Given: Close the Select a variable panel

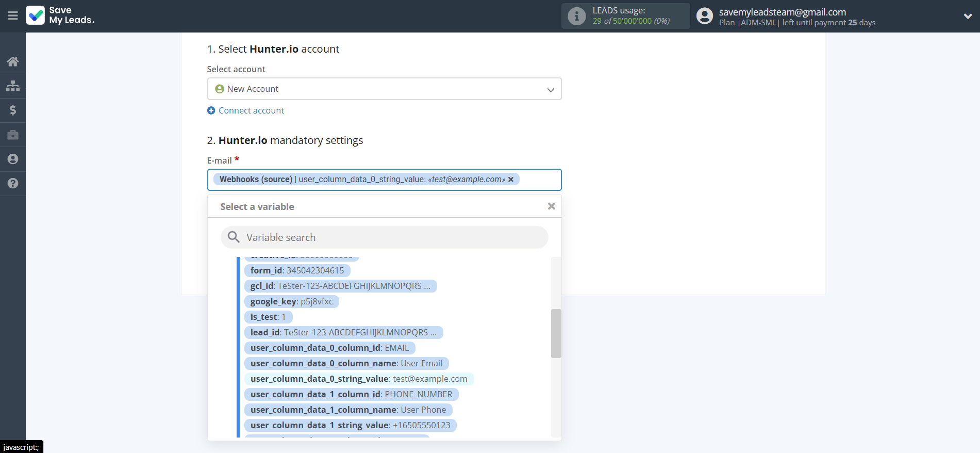Looking at the screenshot, I should point(551,206).
